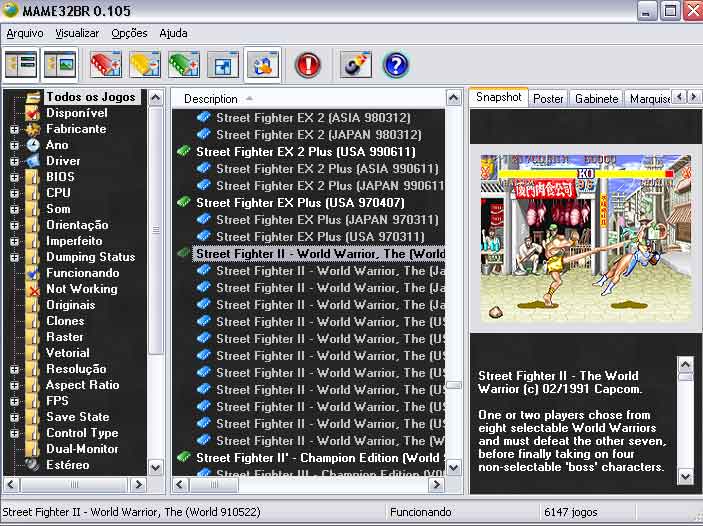Open the Opções menu
Screen dimensions: 703x526
coord(129,33)
